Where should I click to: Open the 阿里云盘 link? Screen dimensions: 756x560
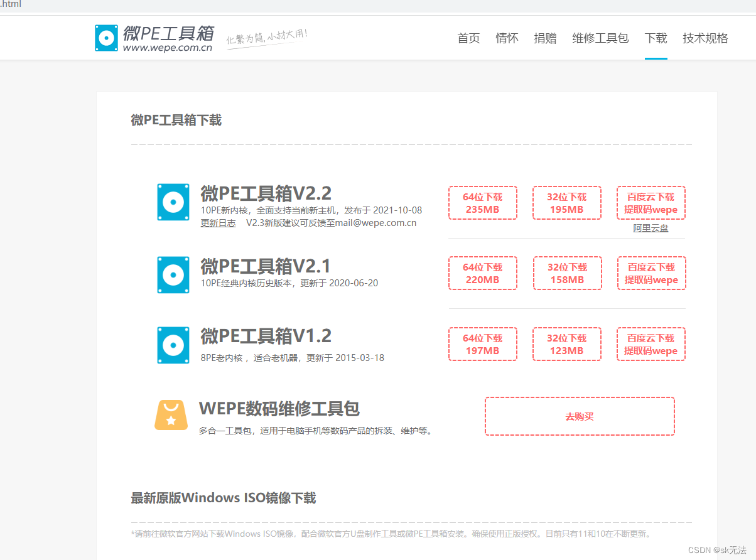(x=651, y=228)
